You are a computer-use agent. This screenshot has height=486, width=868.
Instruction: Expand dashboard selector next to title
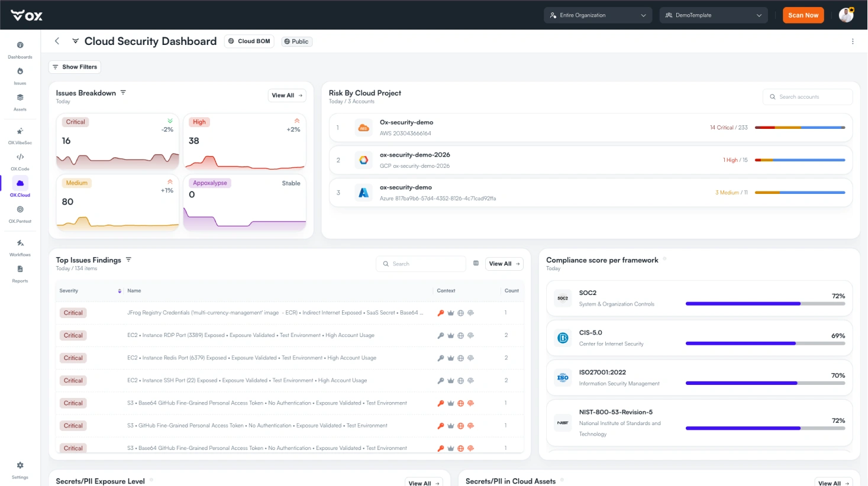point(75,41)
